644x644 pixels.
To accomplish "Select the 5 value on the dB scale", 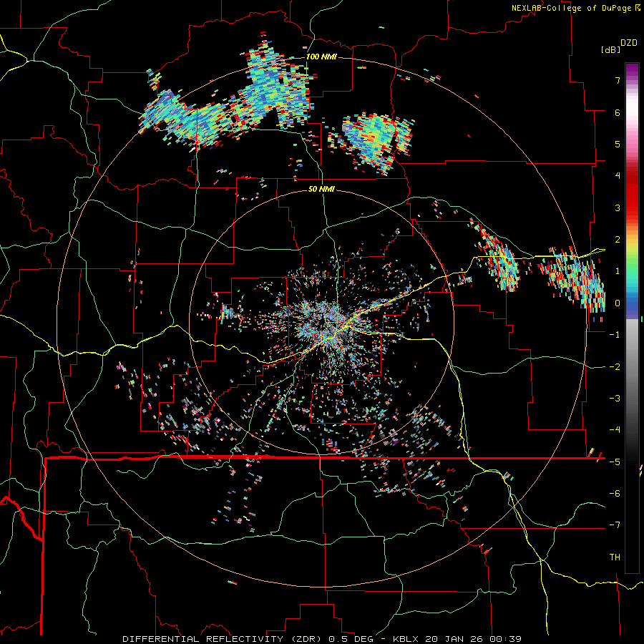I will tap(618, 144).
